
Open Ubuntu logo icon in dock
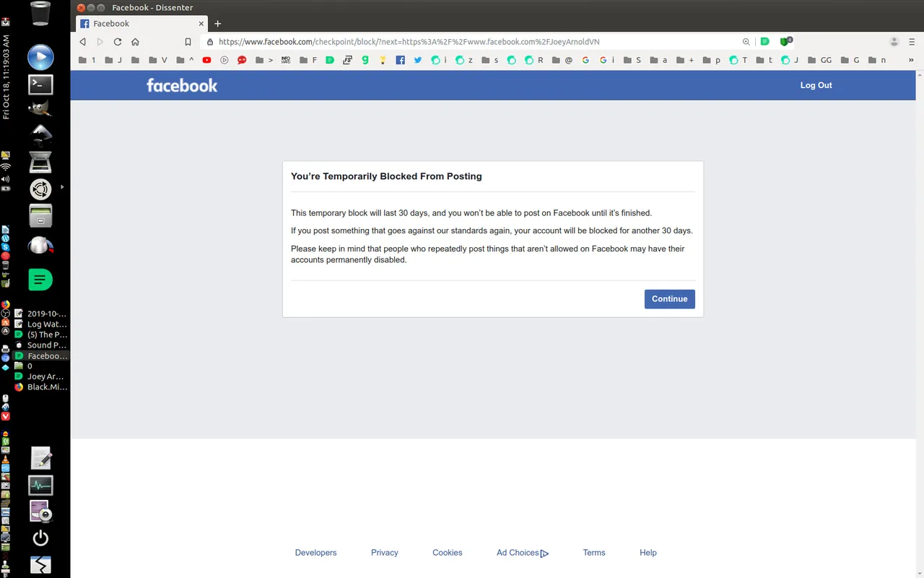tap(40, 189)
